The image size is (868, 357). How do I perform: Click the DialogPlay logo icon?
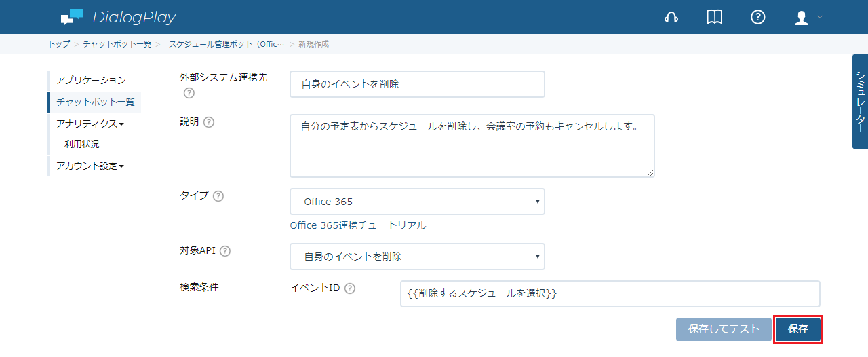click(72, 17)
